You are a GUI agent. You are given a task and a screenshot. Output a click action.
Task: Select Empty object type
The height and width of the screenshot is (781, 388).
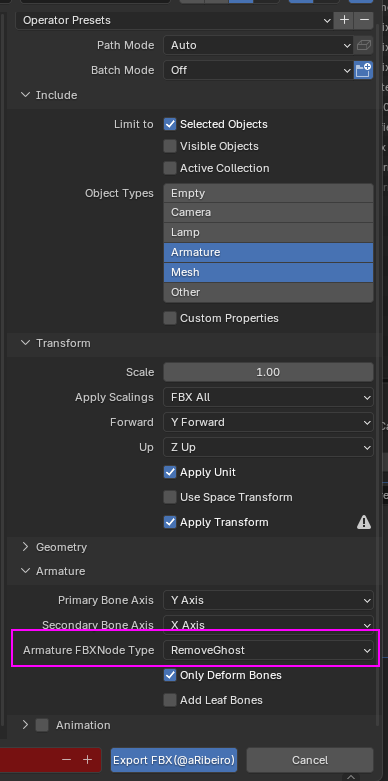[268, 193]
